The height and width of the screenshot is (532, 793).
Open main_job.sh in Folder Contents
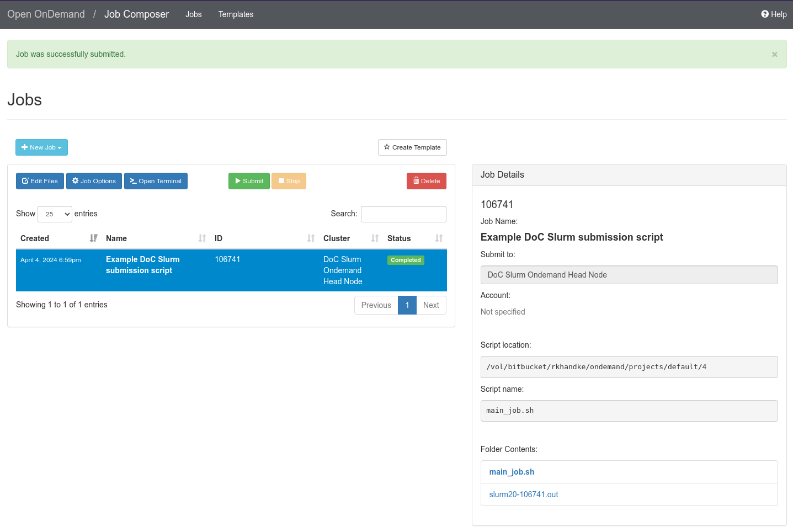(x=512, y=472)
